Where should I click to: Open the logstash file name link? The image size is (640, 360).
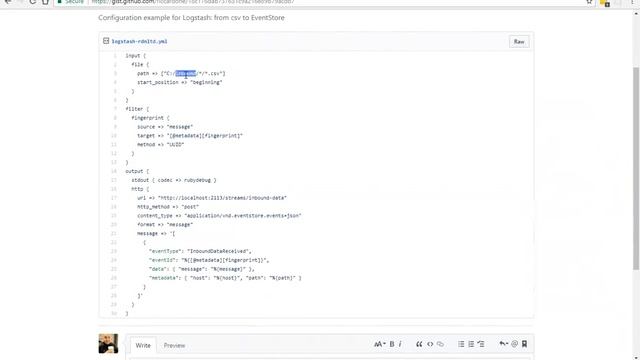[139, 41]
